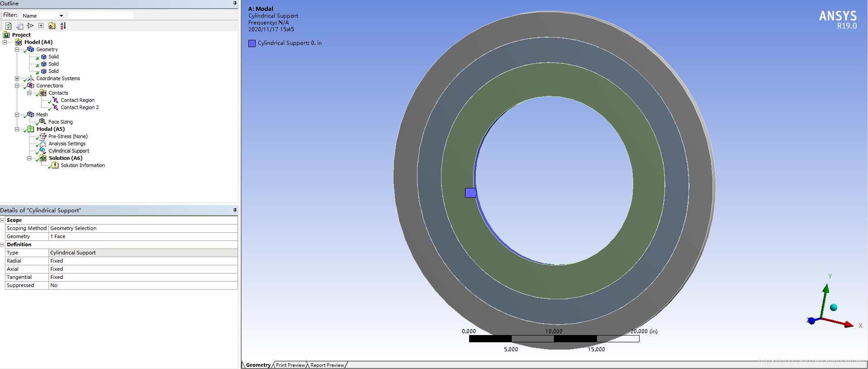Select the Mesh node icon
This screenshot has width=868, height=369.
pos(30,115)
